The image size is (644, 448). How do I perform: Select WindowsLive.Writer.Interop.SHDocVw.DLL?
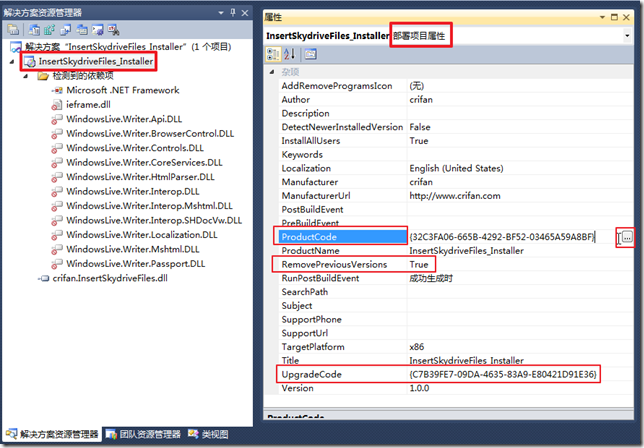(x=154, y=221)
